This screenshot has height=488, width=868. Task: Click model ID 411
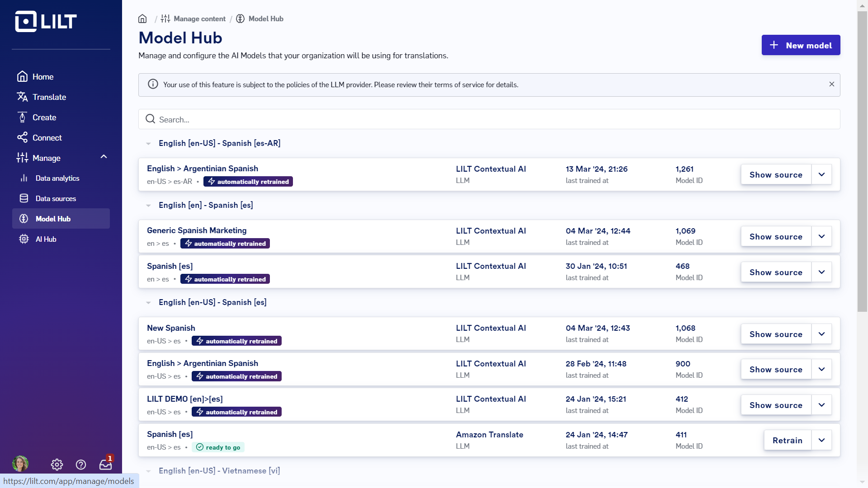tap(681, 435)
